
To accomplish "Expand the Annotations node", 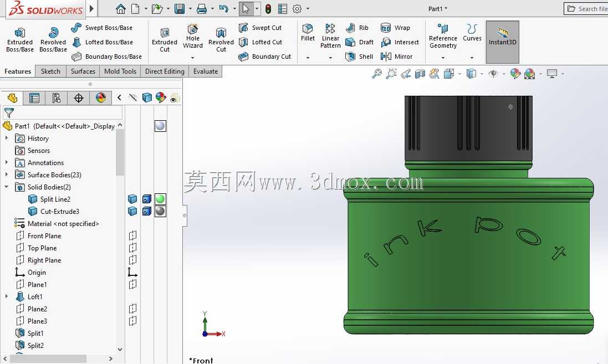I will point(6,162).
